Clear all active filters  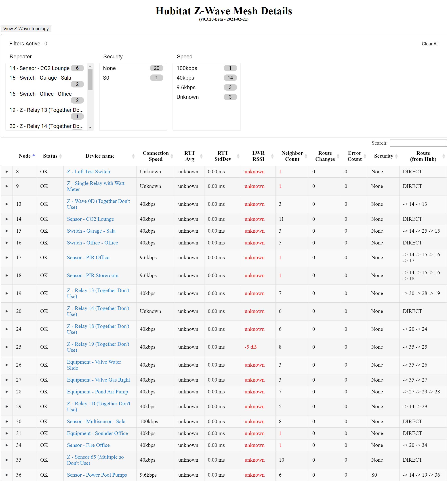point(430,44)
